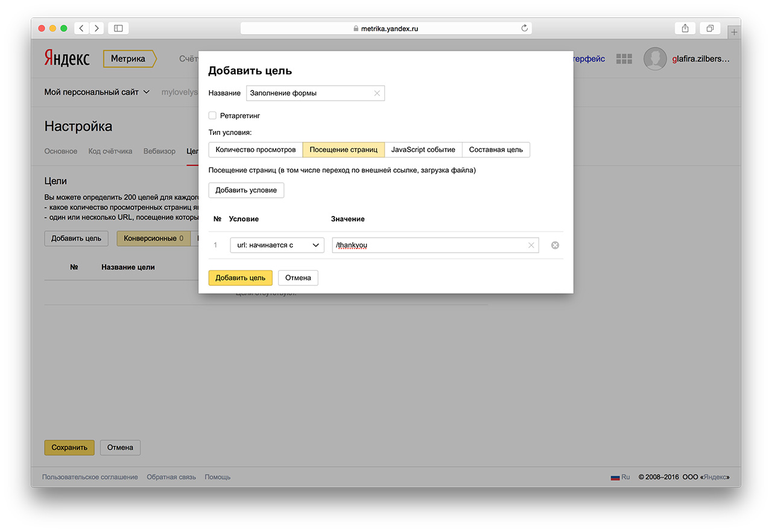
Task: Enable the Ретаргетинг checkbox
Action: (212, 115)
